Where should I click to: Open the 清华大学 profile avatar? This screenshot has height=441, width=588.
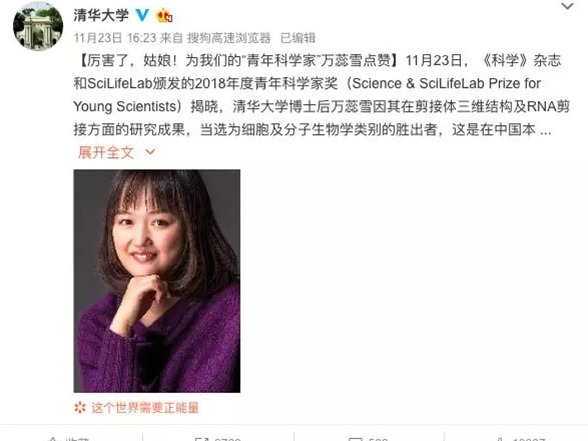click(38, 26)
